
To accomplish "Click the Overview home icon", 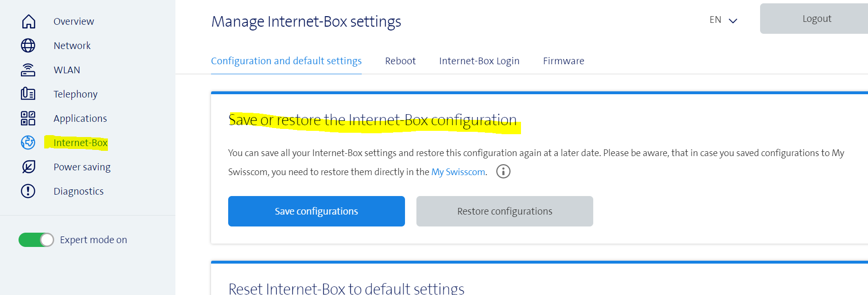I will pos(29,21).
